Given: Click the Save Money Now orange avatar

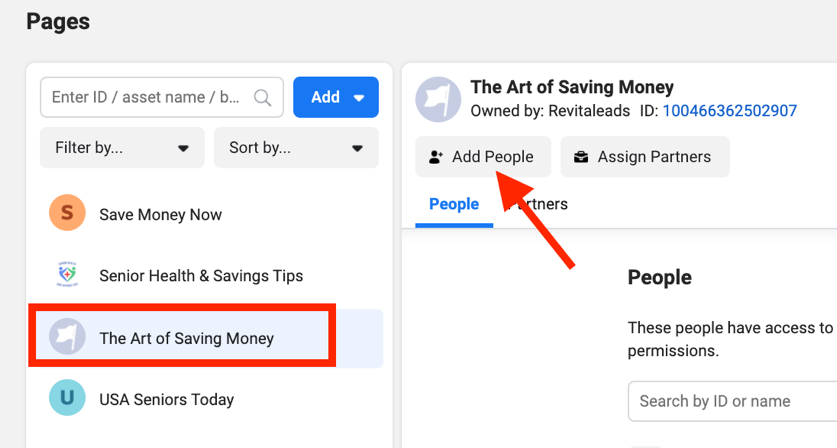Looking at the screenshot, I should click(67, 213).
